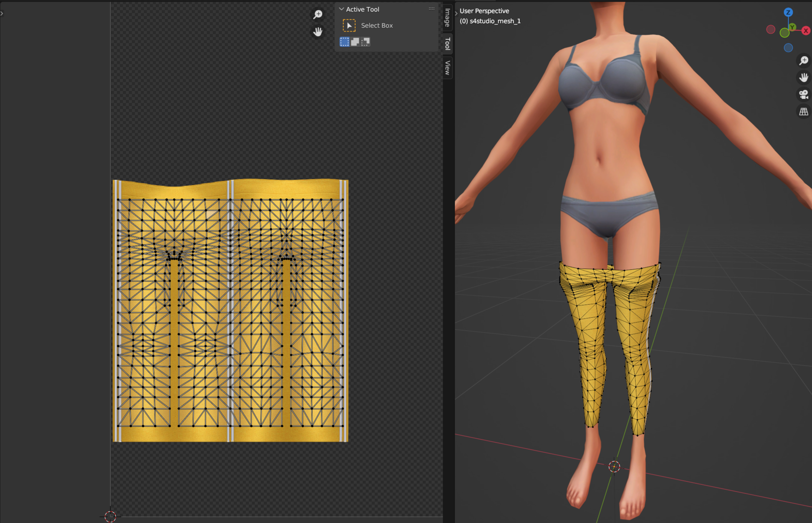Choose the Set new selection mode
This screenshot has width=812, height=523.
344,42
